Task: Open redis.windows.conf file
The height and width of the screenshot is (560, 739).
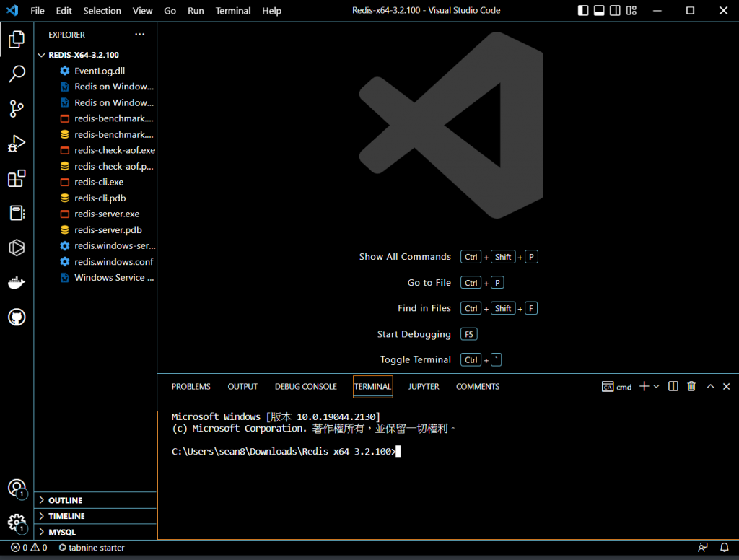Action: 96,262
